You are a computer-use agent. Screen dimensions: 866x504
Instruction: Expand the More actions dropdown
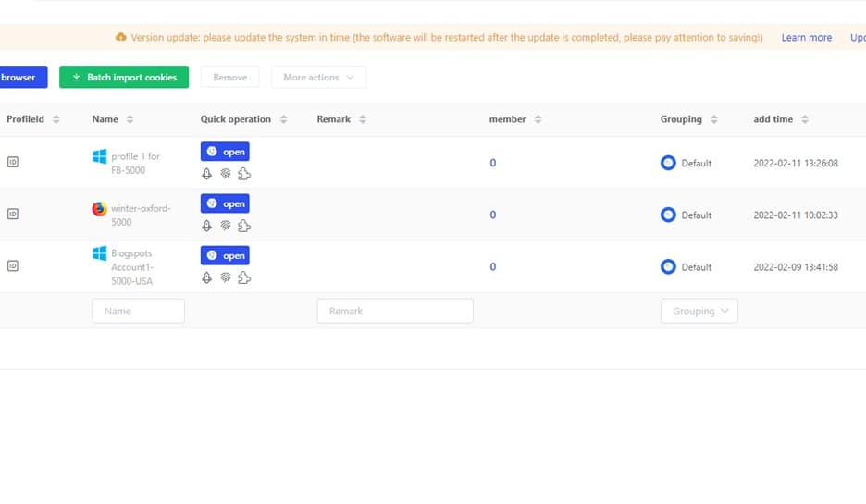coord(318,78)
